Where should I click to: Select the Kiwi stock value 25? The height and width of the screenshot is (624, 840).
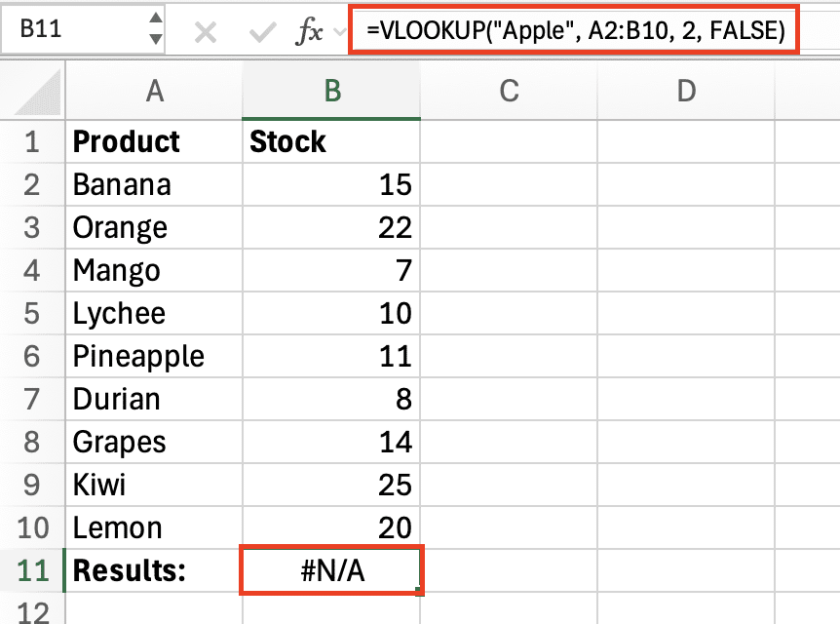pyautogui.click(x=331, y=485)
